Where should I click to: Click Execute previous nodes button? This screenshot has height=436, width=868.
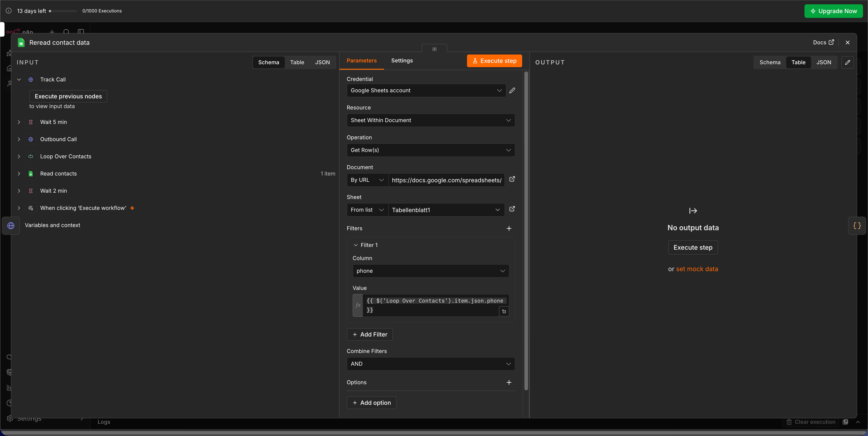click(x=68, y=96)
